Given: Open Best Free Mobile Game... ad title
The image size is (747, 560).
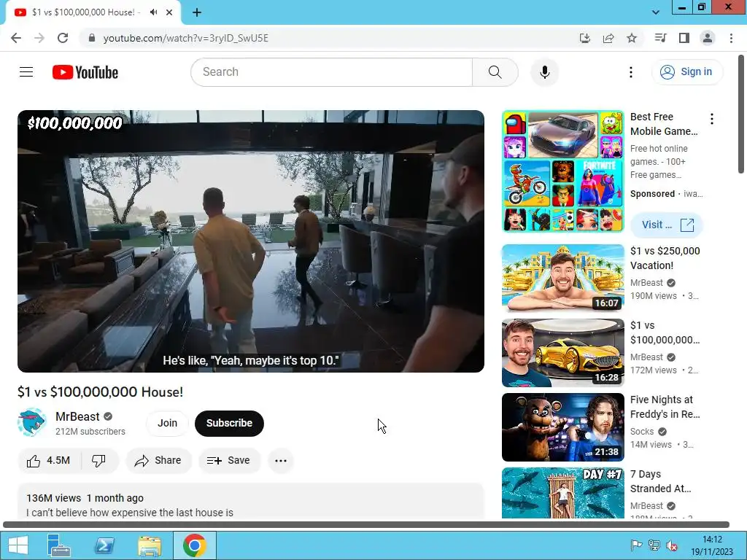Looking at the screenshot, I should coord(664,124).
